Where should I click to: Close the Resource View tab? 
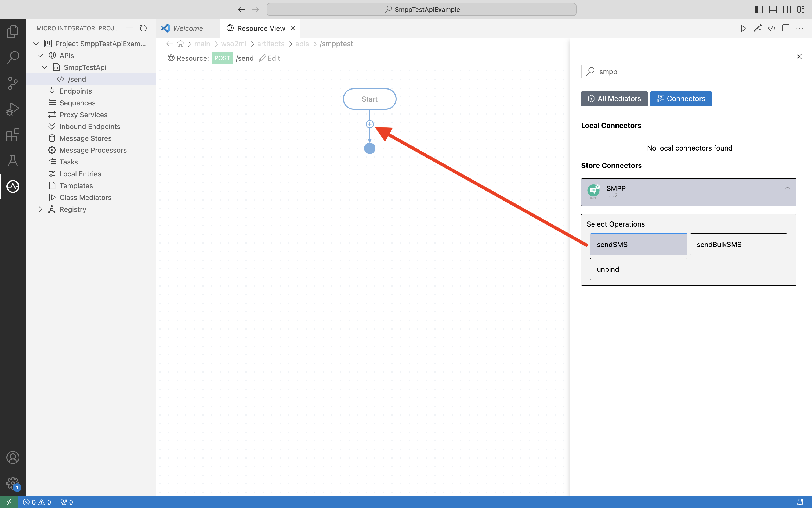(293, 28)
